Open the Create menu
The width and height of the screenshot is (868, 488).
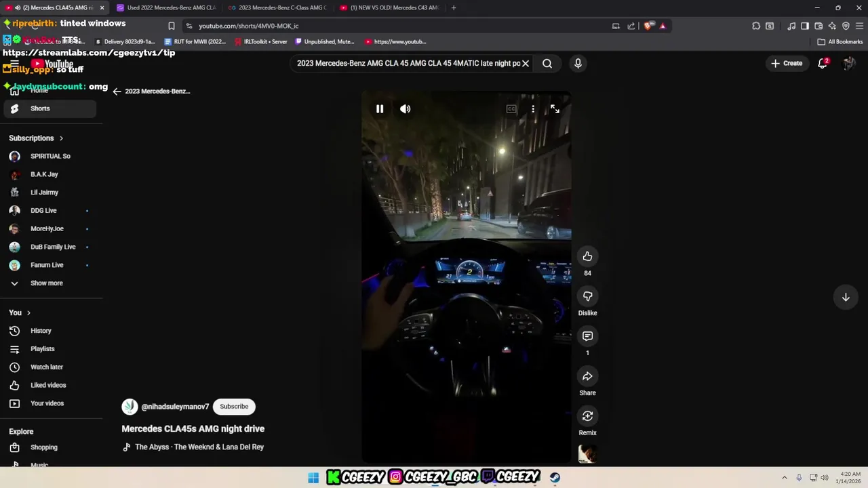click(787, 64)
